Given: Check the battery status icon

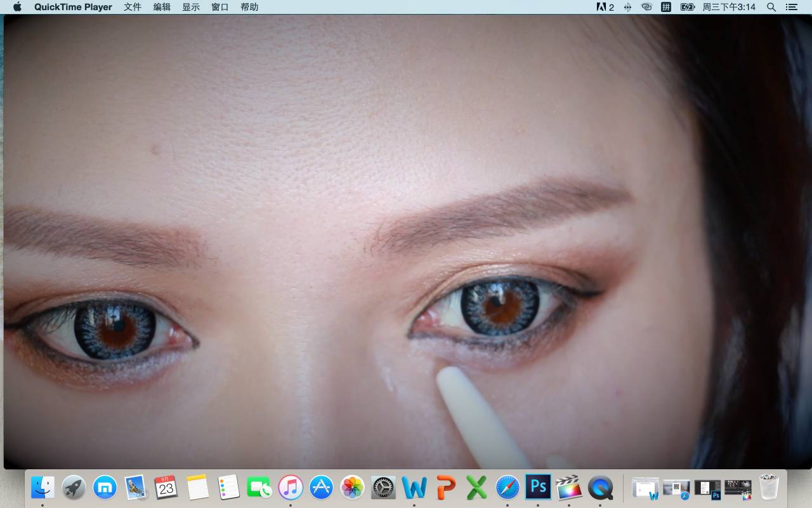Looking at the screenshot, I should (x=688, y=7).
